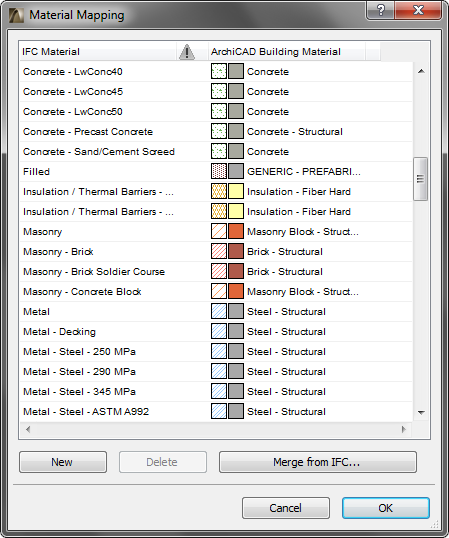Viewport: 449px width, 538px height.
Task: Click gray swatch for Concrete - LwConc45
Action: [236, 92]
